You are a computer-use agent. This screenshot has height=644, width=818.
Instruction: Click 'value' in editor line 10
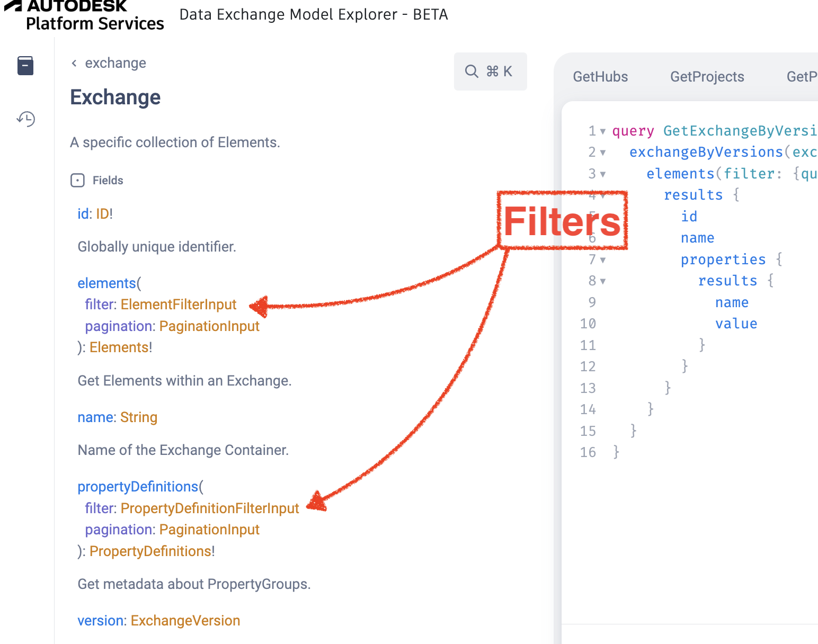(x=736, y=324)
